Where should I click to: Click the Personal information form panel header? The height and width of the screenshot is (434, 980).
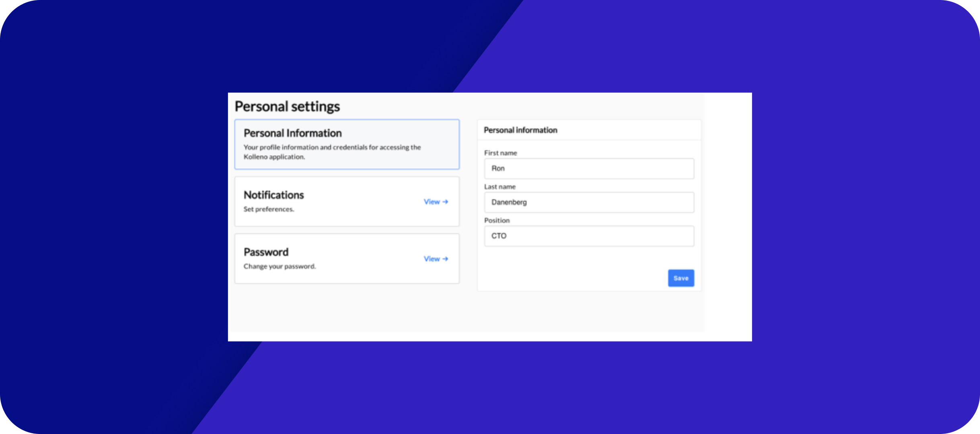pyautogui.click(x=520, y=130)
